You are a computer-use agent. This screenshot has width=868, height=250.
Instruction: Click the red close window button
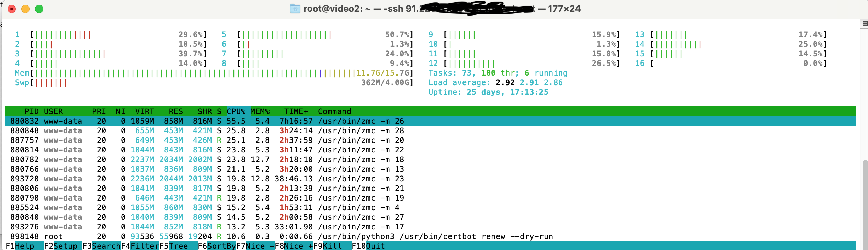tap(12, 9)
